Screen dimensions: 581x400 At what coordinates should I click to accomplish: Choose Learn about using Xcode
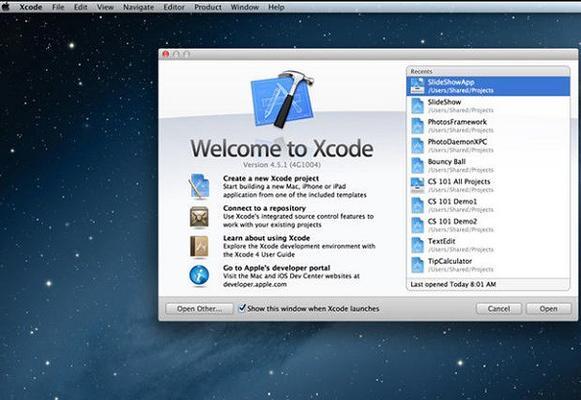266,238
